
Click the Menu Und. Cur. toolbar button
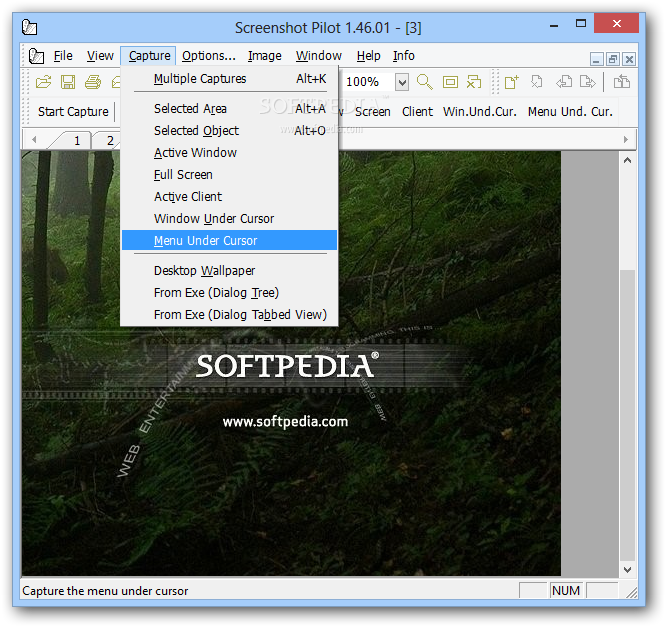tap(570, 112)
